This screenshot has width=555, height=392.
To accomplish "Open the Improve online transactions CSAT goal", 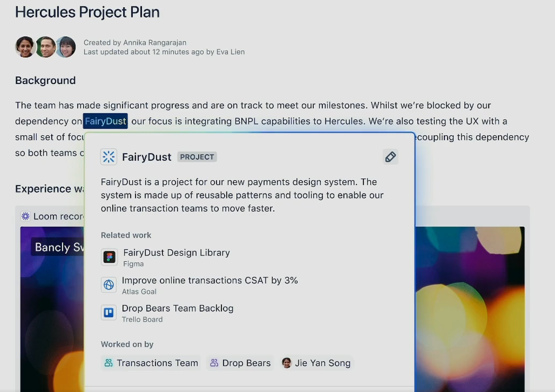I will (x=210, y=280).
